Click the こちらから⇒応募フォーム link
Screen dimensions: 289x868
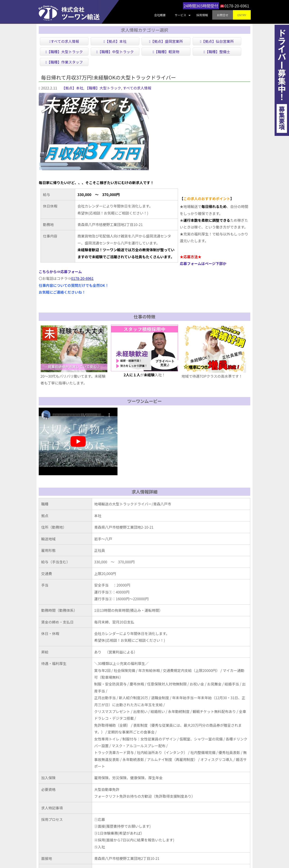click(60, 272)
